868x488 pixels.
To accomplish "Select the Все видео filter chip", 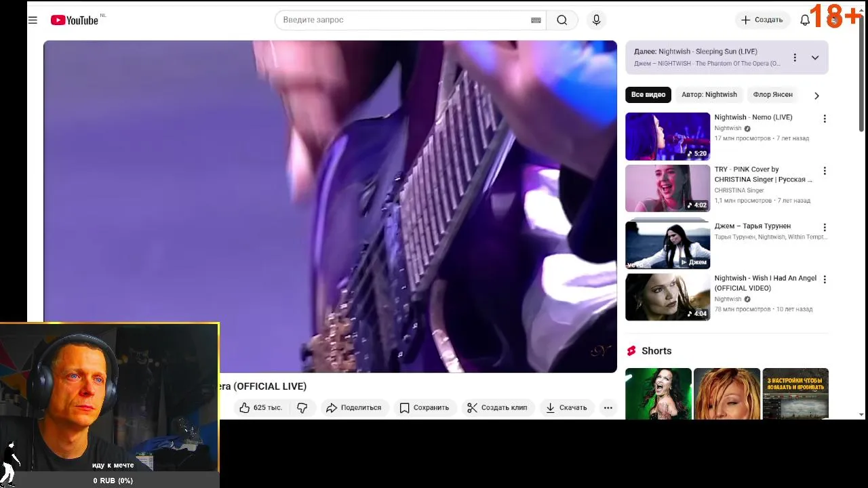I will 648,95.
